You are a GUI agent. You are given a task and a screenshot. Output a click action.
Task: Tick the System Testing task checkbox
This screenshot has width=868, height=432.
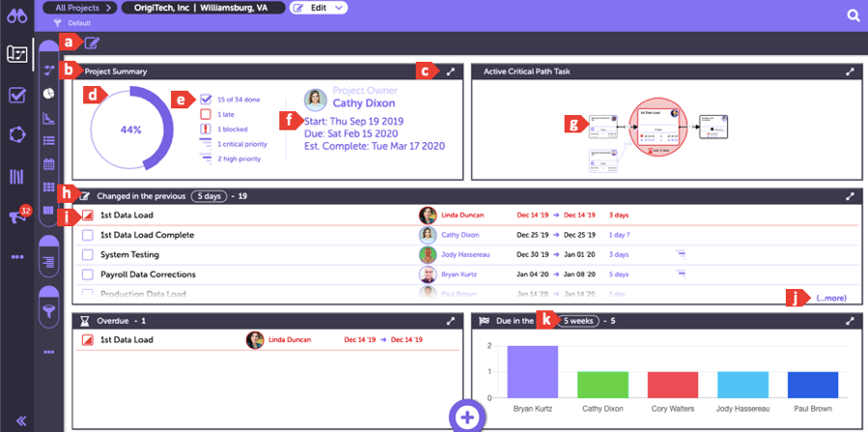point(87,255)
